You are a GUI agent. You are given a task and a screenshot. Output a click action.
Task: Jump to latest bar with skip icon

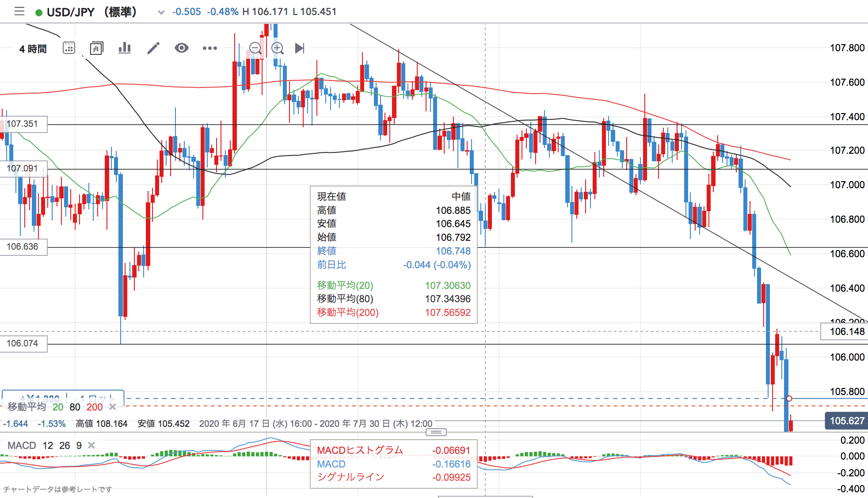click(300, 48)
